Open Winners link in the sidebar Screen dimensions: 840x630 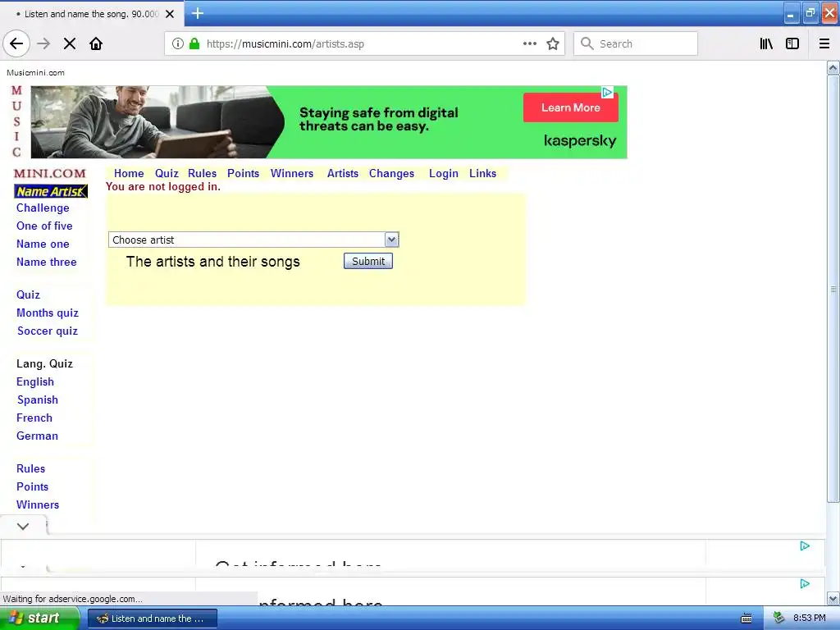coord(38,504)
